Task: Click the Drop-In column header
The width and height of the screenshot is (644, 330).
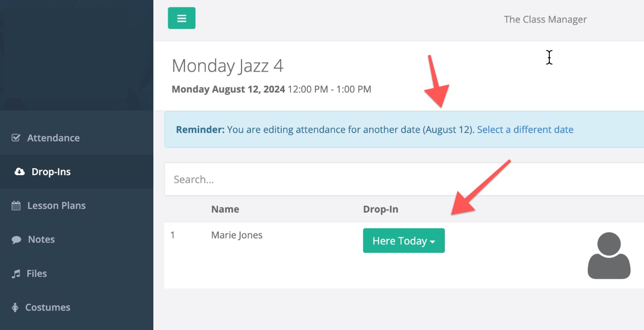Action: 381,209
